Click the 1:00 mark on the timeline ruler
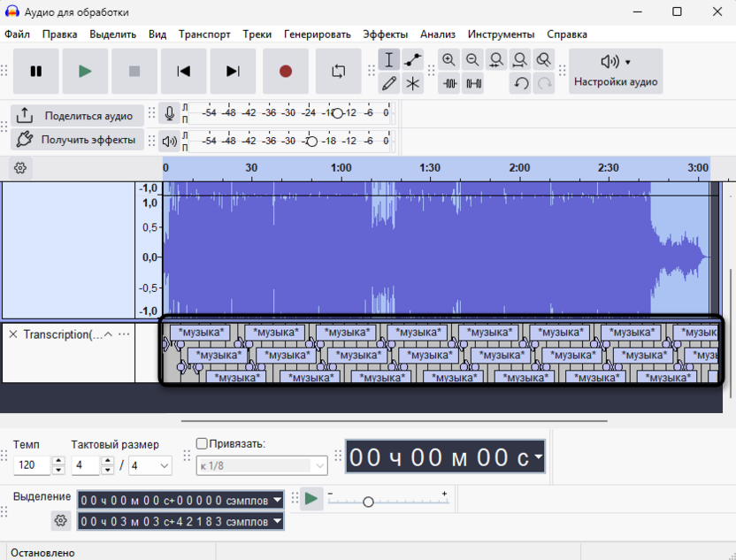Viewport: 736px width, 560px height. pyautogui.click(x=341, y=168)
